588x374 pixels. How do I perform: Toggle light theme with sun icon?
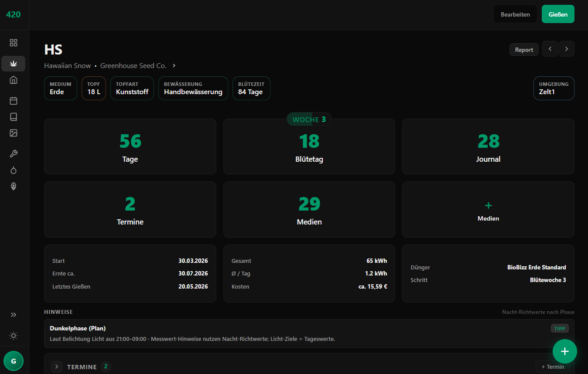tap(14, 336)
